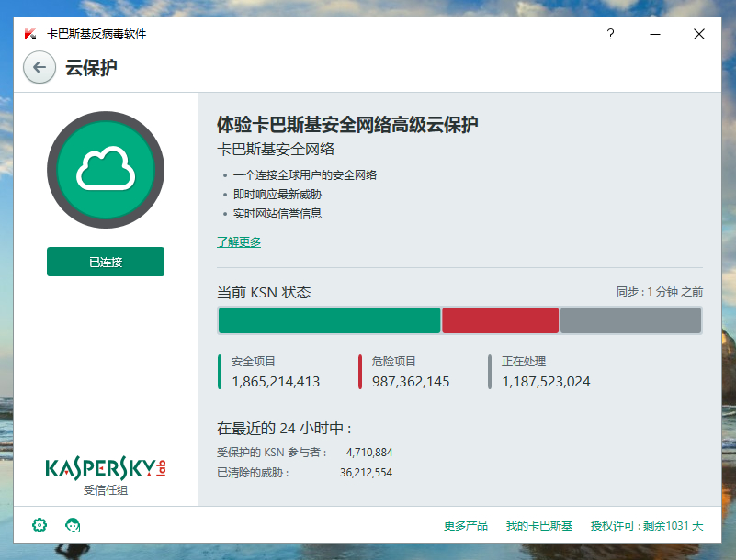The width and height of the screenshot is (736, 560).
Task: Open the support agent face icon
Action: 73,525
